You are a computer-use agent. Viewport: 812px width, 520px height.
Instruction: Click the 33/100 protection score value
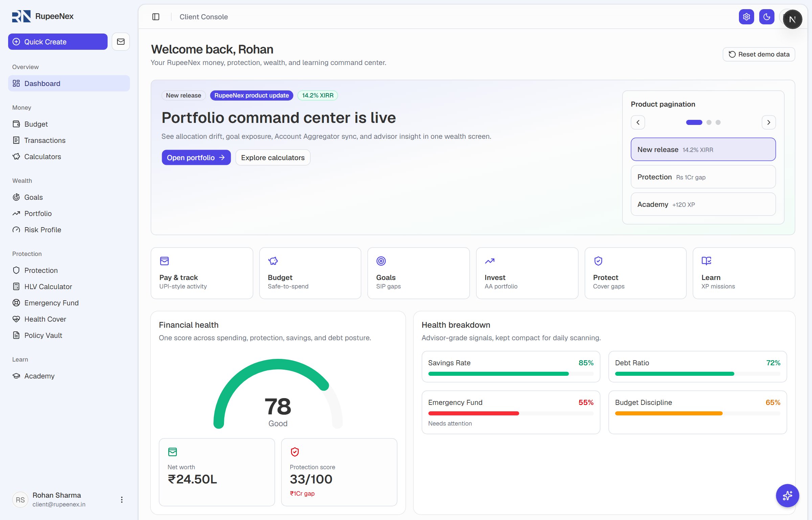311,479
